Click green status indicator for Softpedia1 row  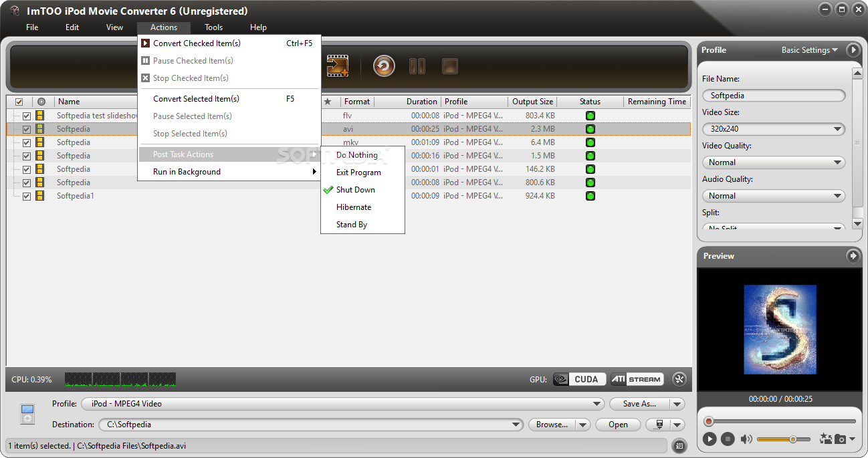pos(590,196)
